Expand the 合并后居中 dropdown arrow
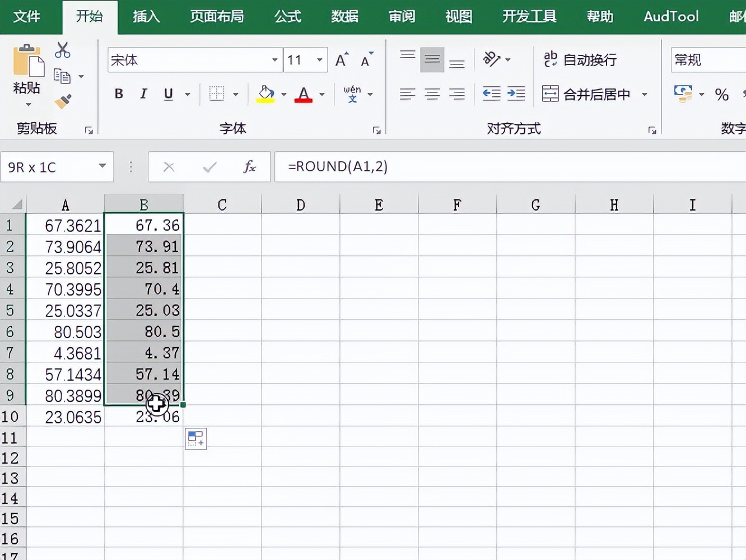 tap(645, 94)
